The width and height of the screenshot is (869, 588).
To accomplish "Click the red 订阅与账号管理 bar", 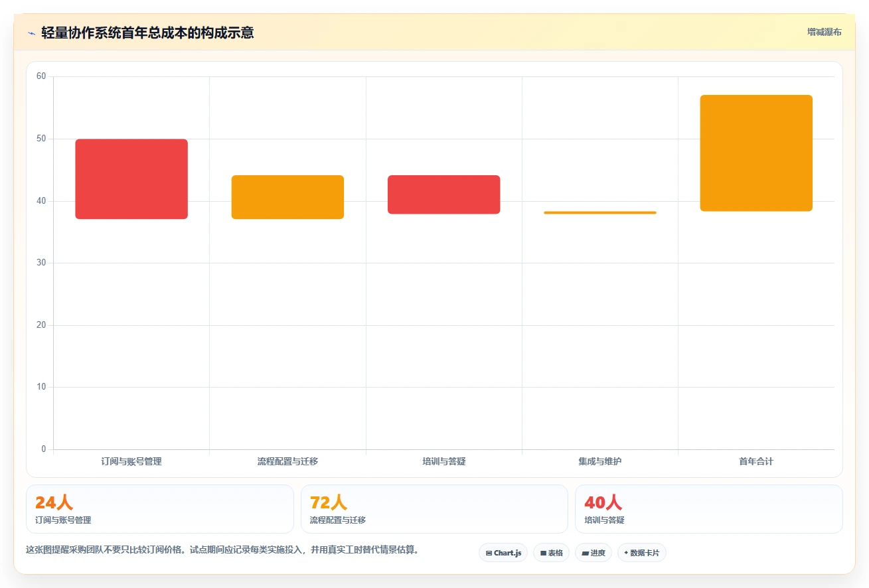I will pos(131,179).
